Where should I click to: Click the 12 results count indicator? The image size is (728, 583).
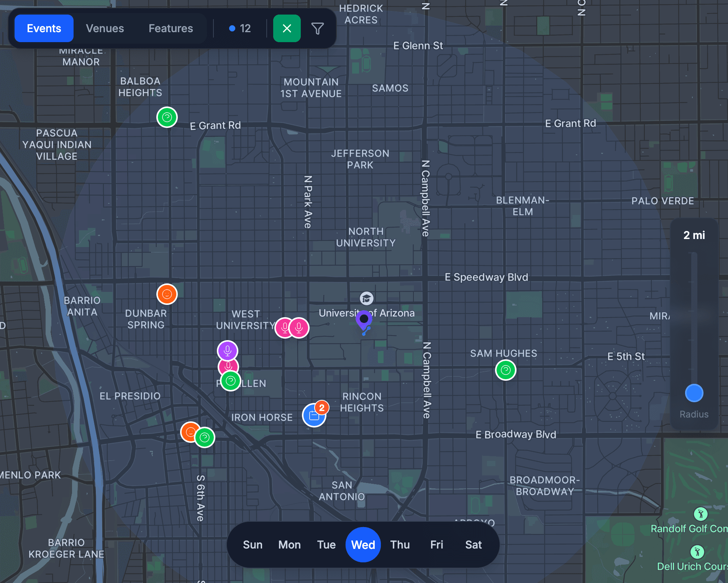(239, 28)
